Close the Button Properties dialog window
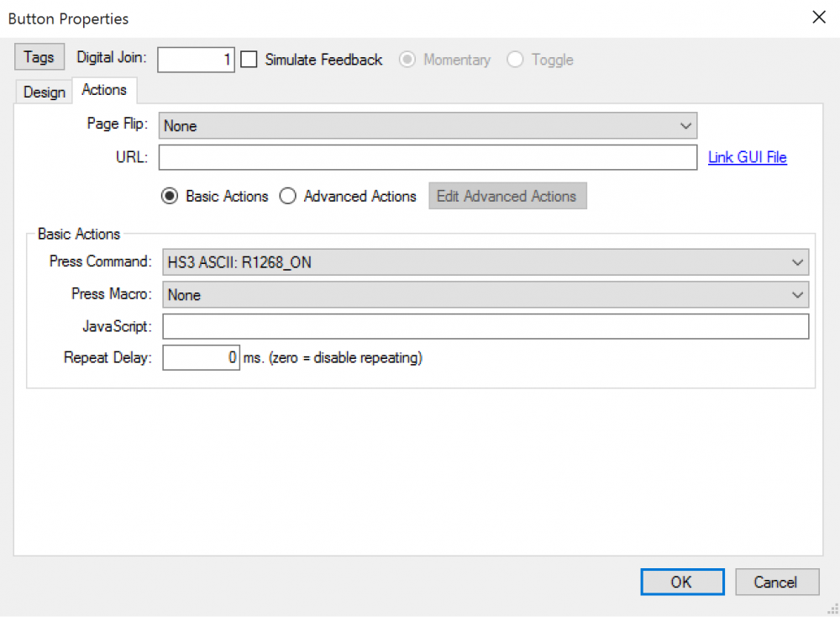 point(819,18)
